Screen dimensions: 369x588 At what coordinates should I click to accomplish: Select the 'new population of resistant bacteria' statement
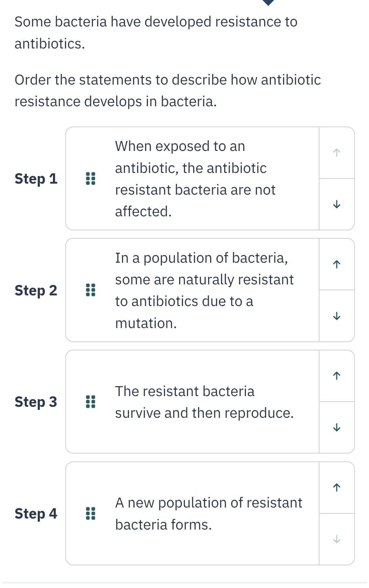click(208, 514)
